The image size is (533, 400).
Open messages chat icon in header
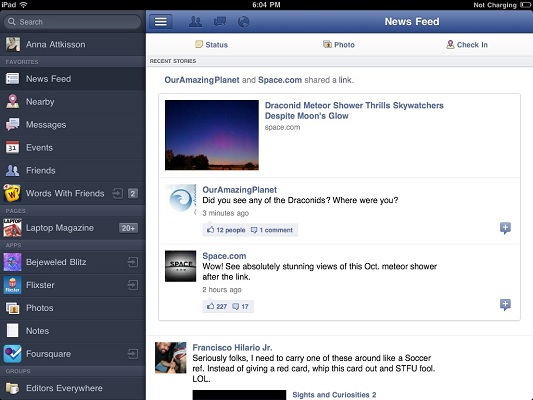tap(220, 22)
